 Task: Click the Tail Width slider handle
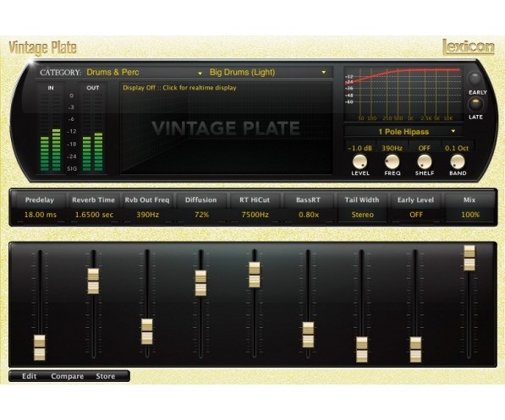click(x=362, y=350)
